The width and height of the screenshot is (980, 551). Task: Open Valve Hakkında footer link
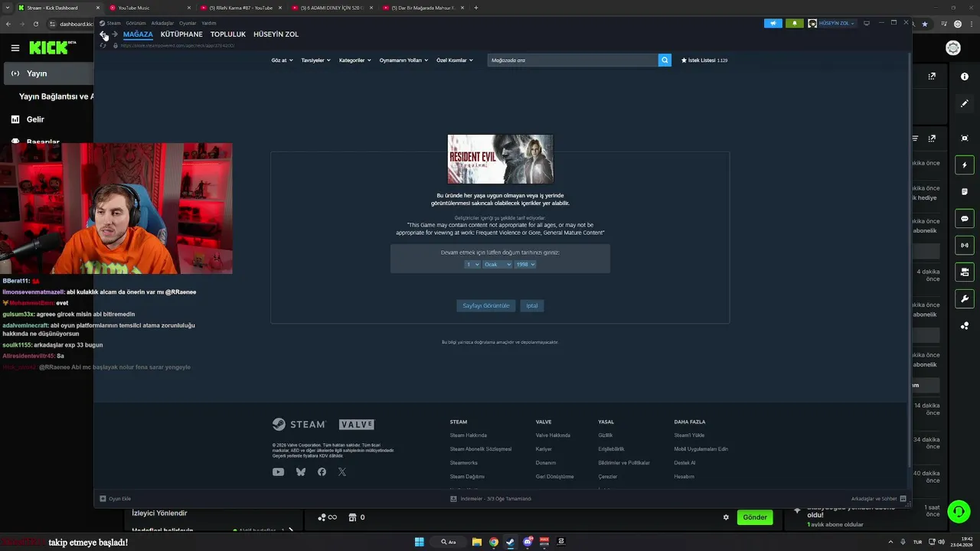[x=553, y=435]
